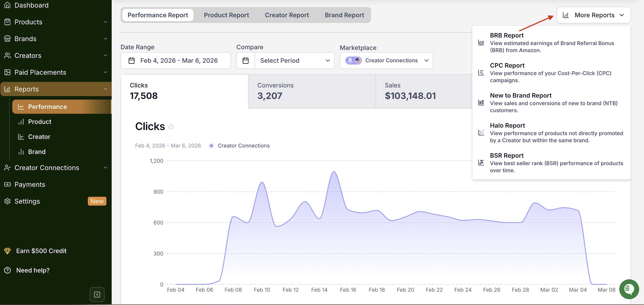The width and height of the screenshot is (644, 305).
Task: Click the chat support bubble icon
Action: (x=629, y=289)
